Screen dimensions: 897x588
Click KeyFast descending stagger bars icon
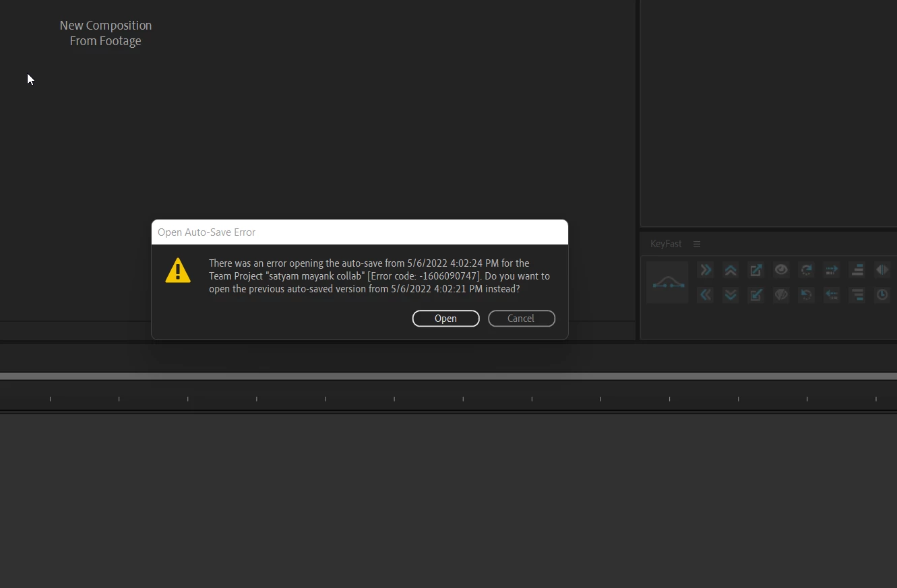(857, 295)
